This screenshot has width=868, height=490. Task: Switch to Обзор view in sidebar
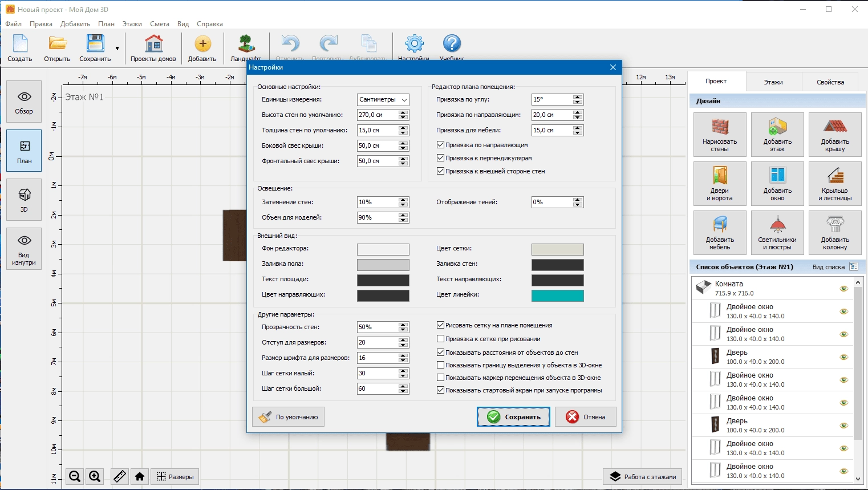(24, 102)
